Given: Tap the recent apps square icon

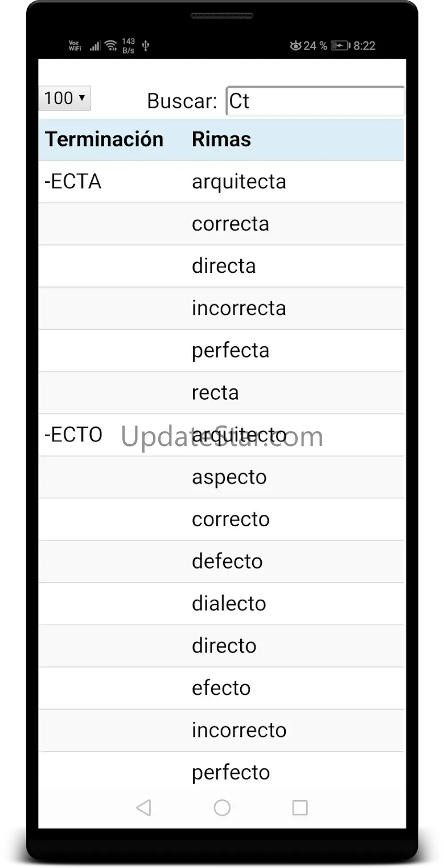Looking at the screenshot, I should pyautogui.click(x=300, y=808).
